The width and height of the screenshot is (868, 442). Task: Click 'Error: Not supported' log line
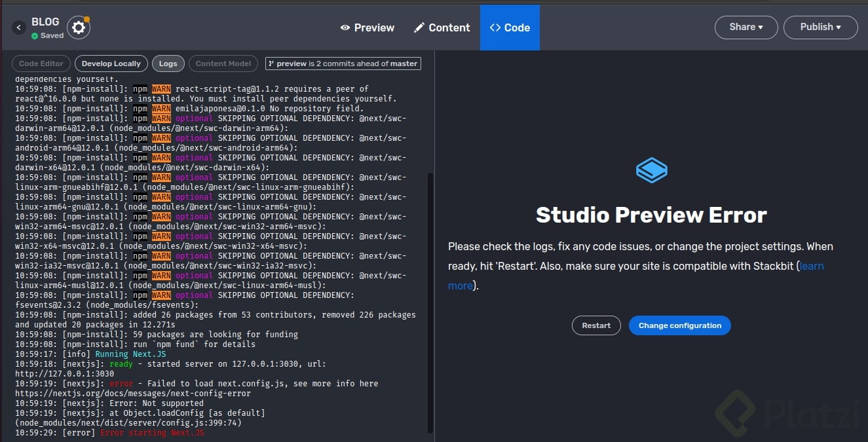[157, 403]
